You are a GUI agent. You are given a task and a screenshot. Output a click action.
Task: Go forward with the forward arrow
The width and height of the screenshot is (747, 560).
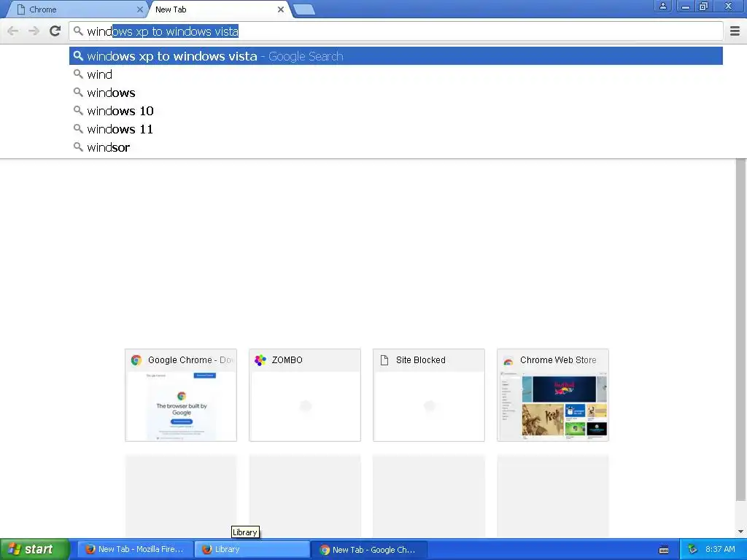coord(34,31)
